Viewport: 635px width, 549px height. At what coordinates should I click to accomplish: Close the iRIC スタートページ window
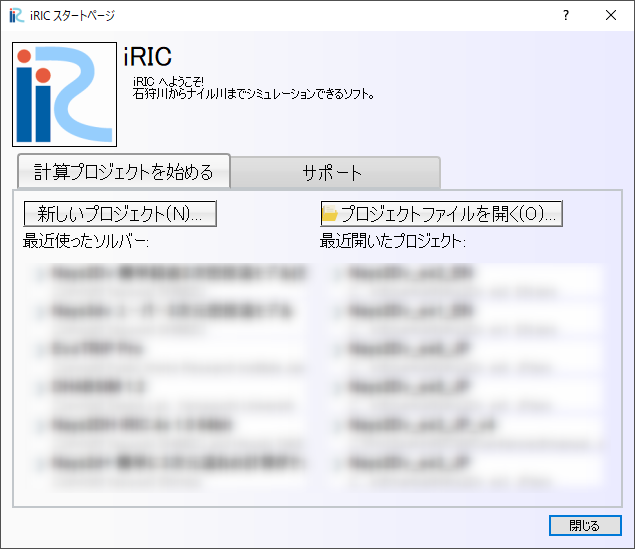coord(611,15)
